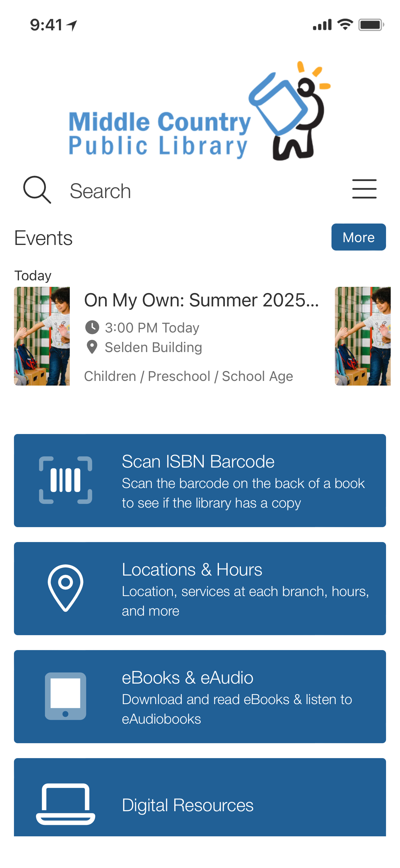Tap the map marker beside Selden Building

(x=92, y=347)
